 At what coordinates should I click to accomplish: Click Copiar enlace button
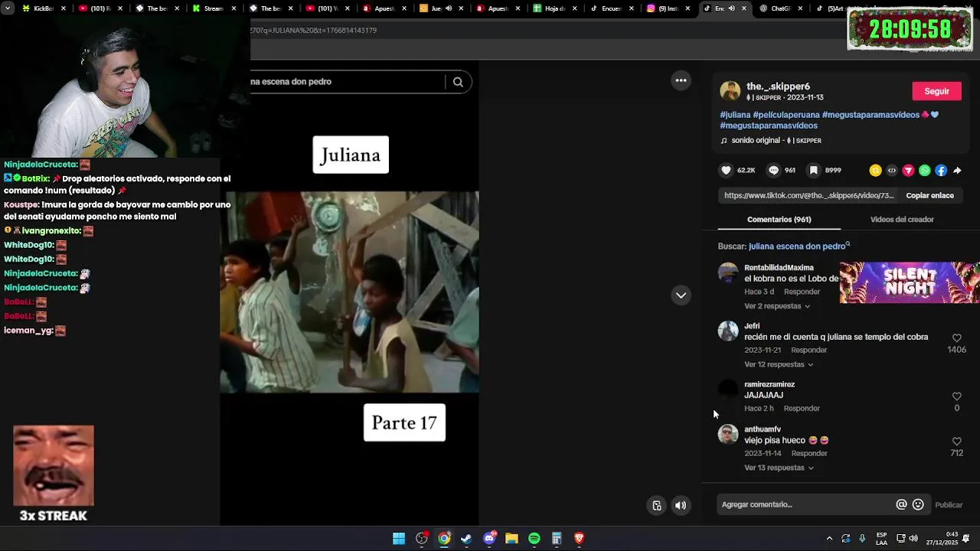[x=929, y=195]
